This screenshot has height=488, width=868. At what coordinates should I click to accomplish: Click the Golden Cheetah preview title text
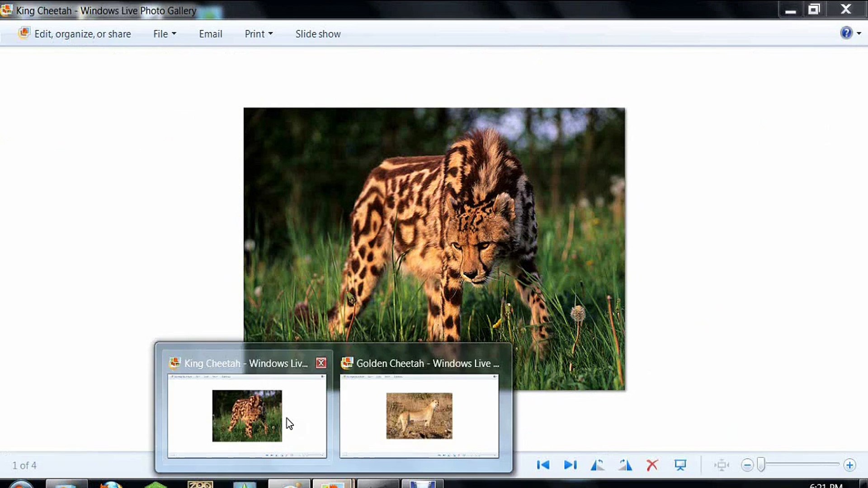point(428,363)
